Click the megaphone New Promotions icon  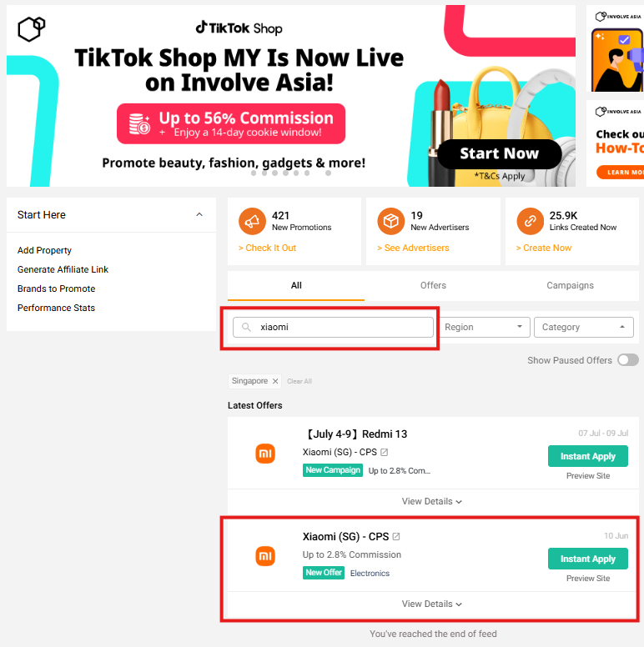[x=252, y=221]
